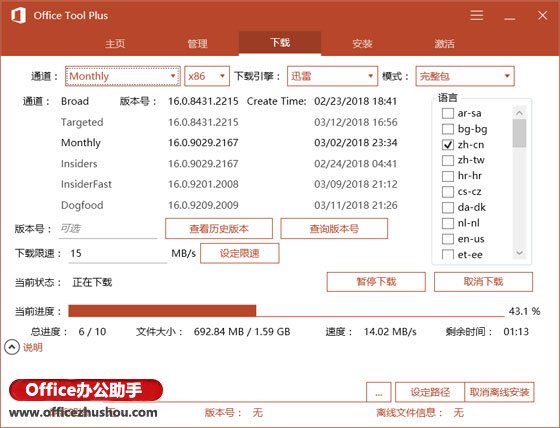The image size is (560, 428).
Task: Enable the zh-tw language checkbox
Action: click(448, 160)
